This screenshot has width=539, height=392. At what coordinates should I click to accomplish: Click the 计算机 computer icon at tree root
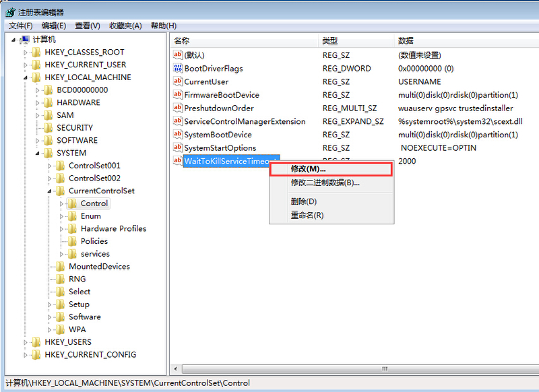25,39
